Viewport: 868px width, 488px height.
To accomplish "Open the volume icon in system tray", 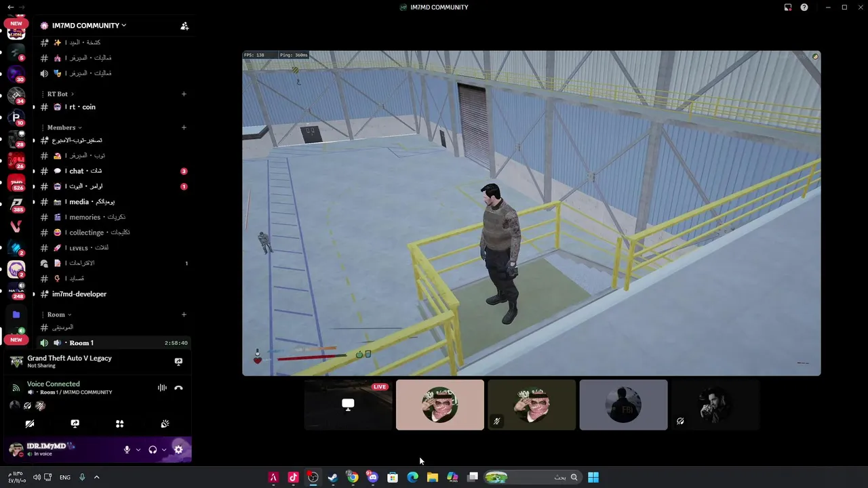I will pos(37,477).
